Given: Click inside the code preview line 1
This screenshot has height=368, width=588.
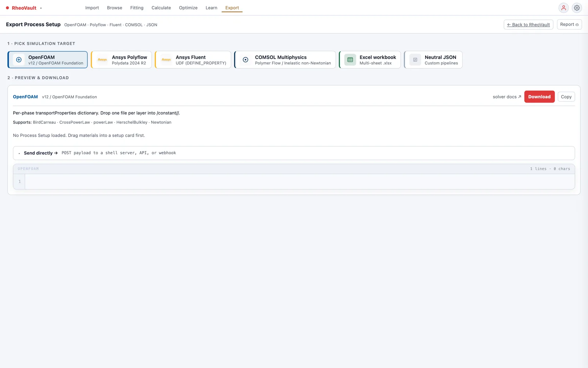Looking at the screenshot, I should [x=300, y=181].
